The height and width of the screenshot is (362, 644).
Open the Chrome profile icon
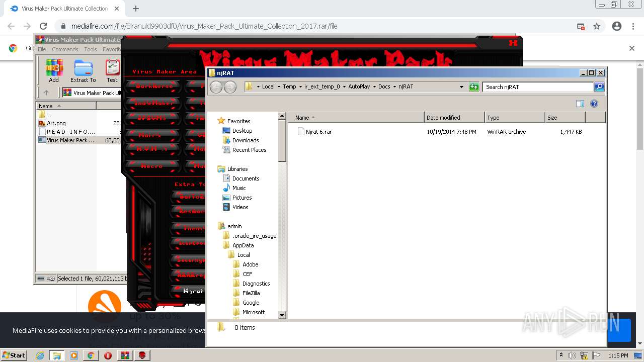coord(617,26)
